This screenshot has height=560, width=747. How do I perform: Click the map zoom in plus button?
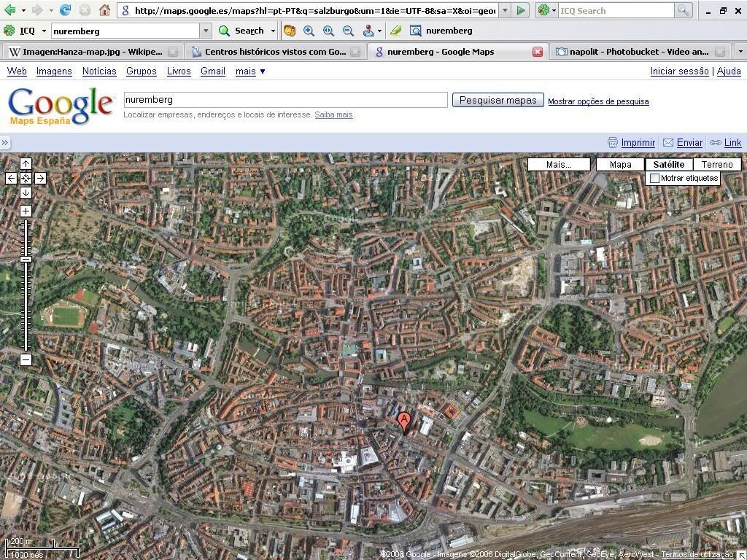coord(26,211)
